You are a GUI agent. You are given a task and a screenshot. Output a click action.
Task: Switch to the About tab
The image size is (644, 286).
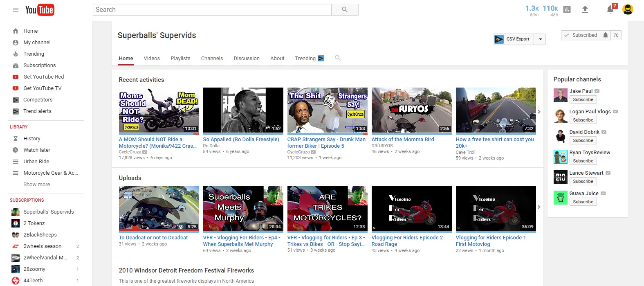[x=277, y=59]
